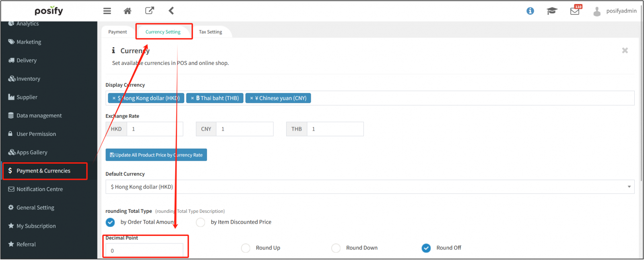Open the mail inbox with 110 badge

click(x=575, y=11)
